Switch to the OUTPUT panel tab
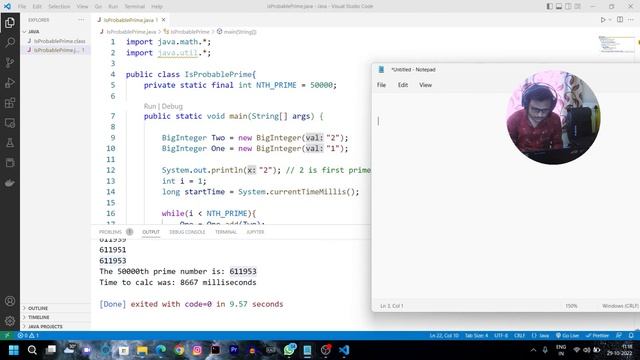 151,232
